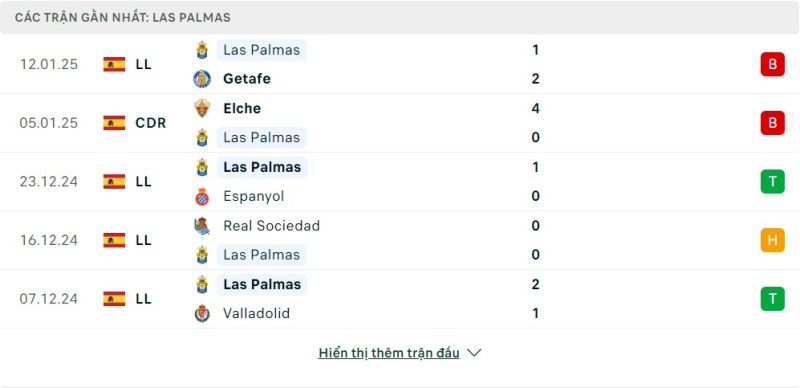The height and width of the screenshot is (388, 800).
Task: Click green T badge for Espanyol match
Action: (x=772, y=182)
